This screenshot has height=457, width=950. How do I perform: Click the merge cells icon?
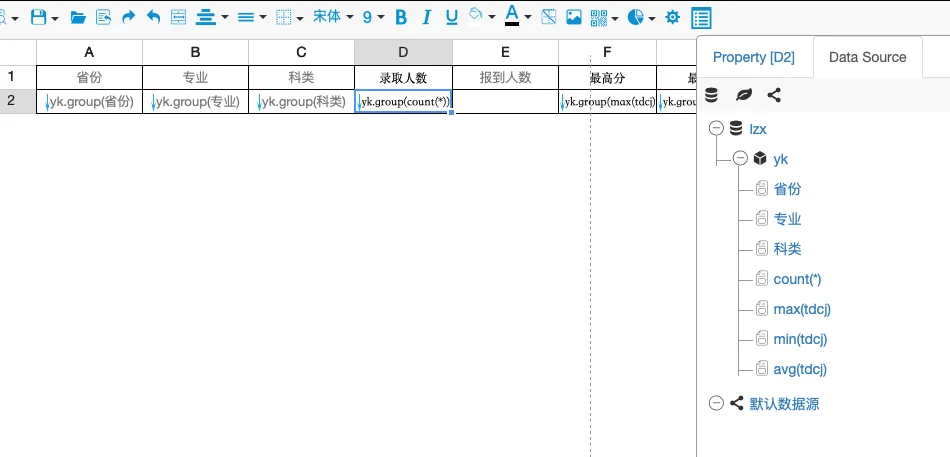pos(178,18)
